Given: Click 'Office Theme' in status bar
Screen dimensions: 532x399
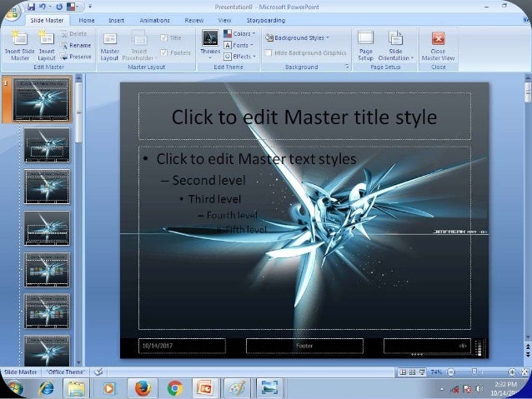Looking at the screenshot, I should point(66,372).
